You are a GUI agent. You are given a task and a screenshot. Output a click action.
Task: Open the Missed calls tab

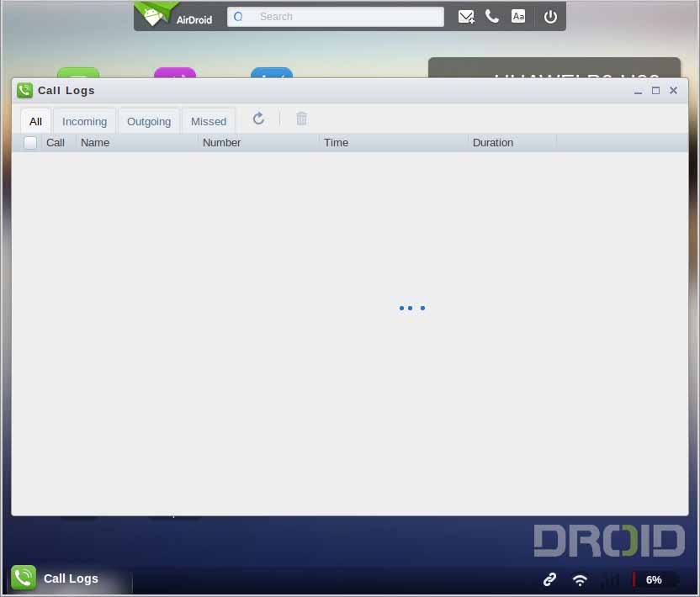click(209, 121)
